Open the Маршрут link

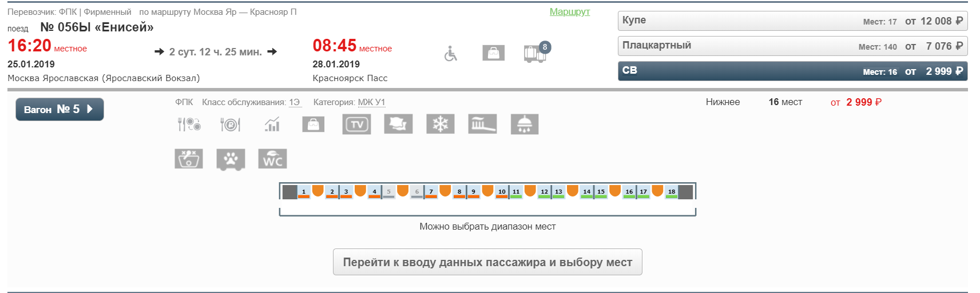pyautogui.click(x=569, y=11)
